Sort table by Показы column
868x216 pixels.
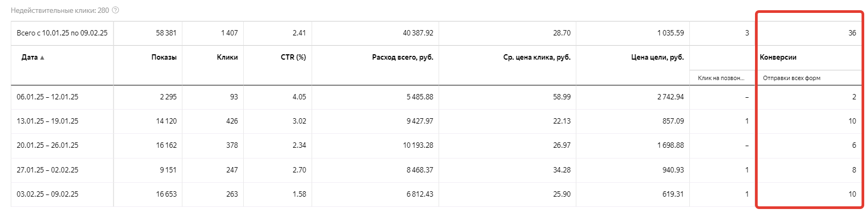pyautogui.click(x=164, y=57)
